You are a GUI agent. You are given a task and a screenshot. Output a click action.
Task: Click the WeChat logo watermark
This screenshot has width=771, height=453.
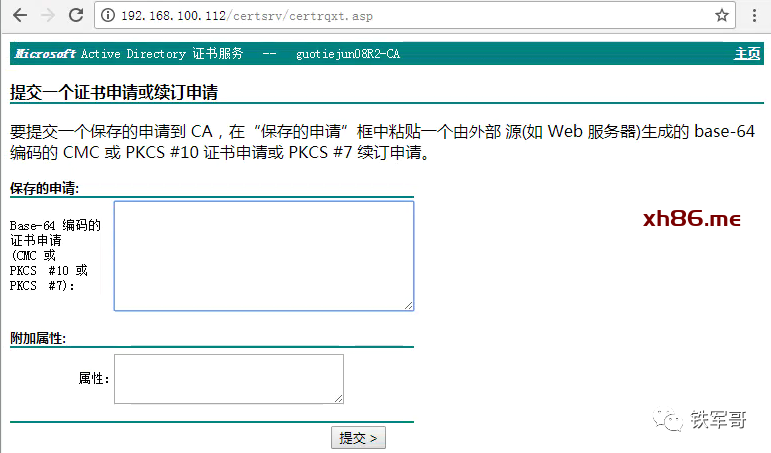[668, 421]
